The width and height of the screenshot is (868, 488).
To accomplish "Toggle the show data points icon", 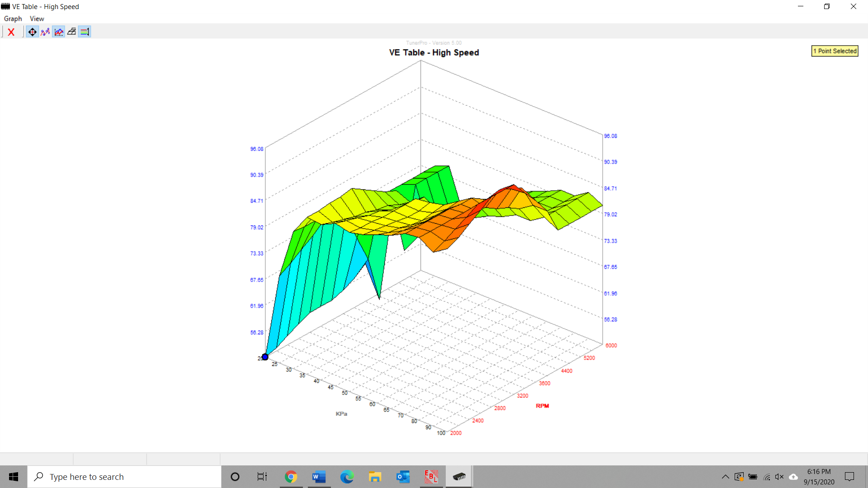I will (x=45, y=32).
